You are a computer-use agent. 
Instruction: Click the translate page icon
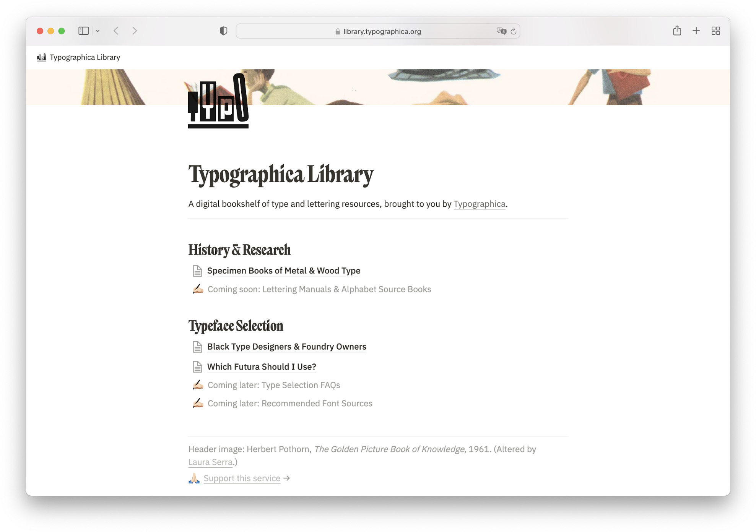[501, 31]
